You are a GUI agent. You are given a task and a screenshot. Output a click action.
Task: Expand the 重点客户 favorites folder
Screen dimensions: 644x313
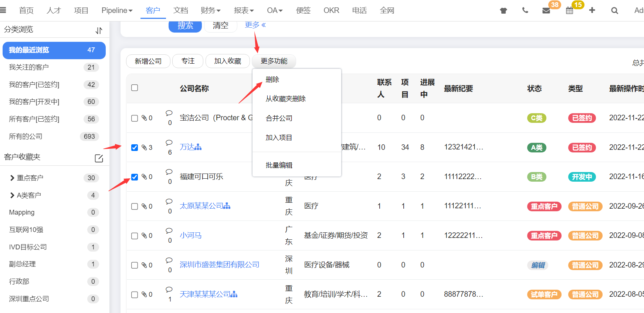12,178
